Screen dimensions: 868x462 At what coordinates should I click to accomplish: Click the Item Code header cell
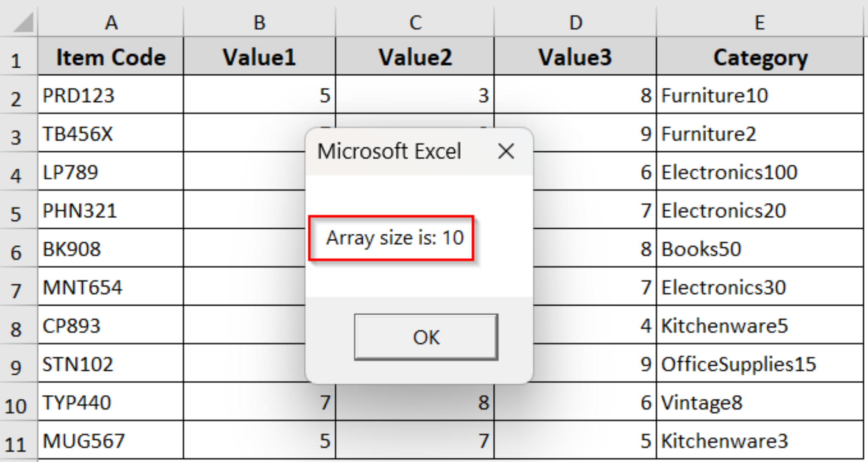(x=111, y=57)
